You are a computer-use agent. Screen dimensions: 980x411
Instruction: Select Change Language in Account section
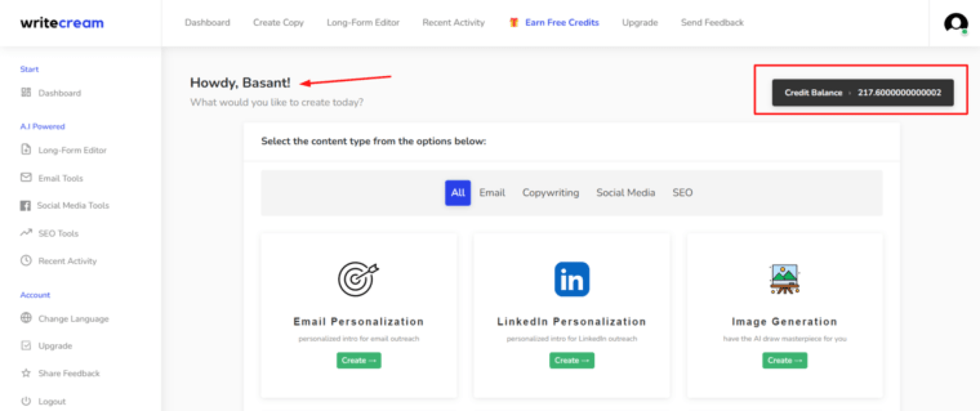tap(73, 319)
